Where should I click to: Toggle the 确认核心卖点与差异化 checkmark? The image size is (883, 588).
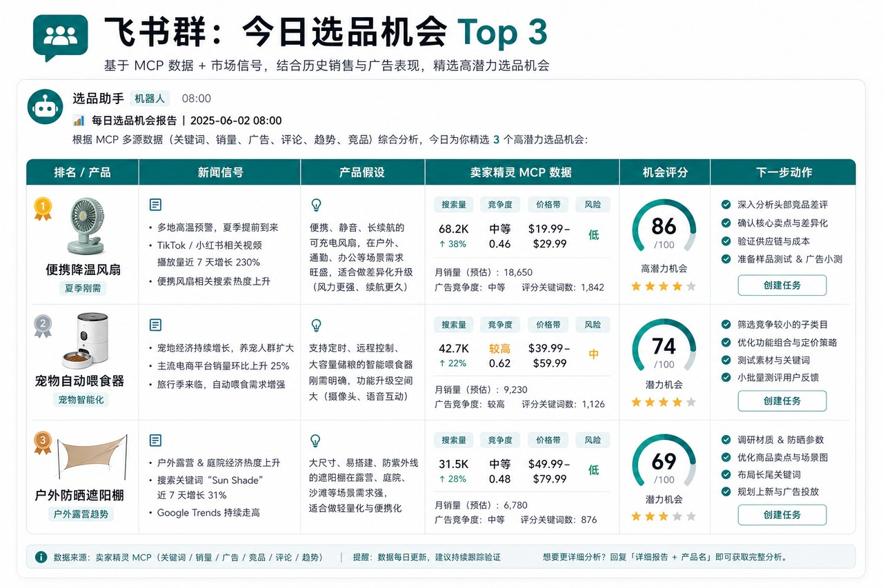coord(726,223)
